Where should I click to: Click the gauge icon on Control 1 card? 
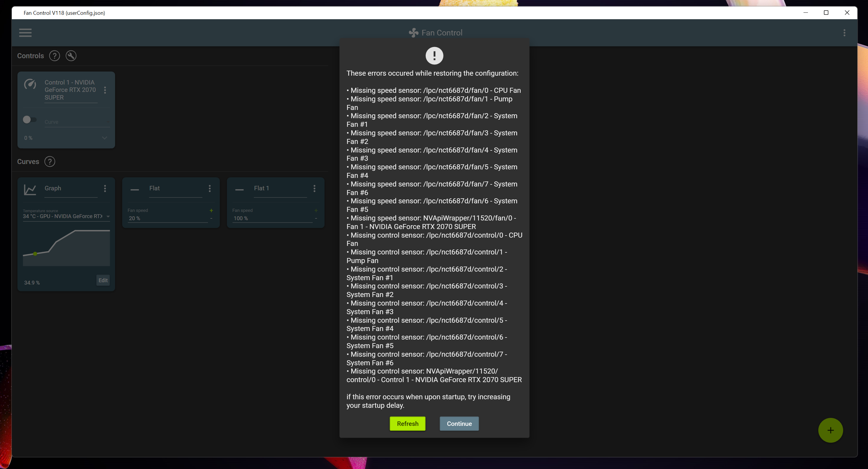[30, 85]
